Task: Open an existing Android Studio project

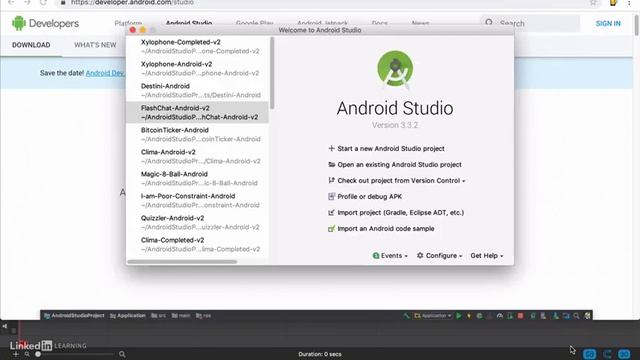Action: point(399,164)
